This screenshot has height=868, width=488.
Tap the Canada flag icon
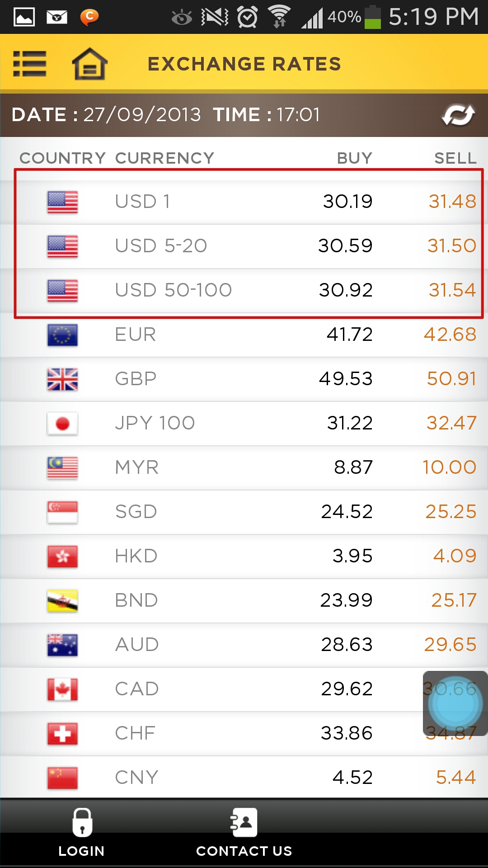tap(62, 689)
